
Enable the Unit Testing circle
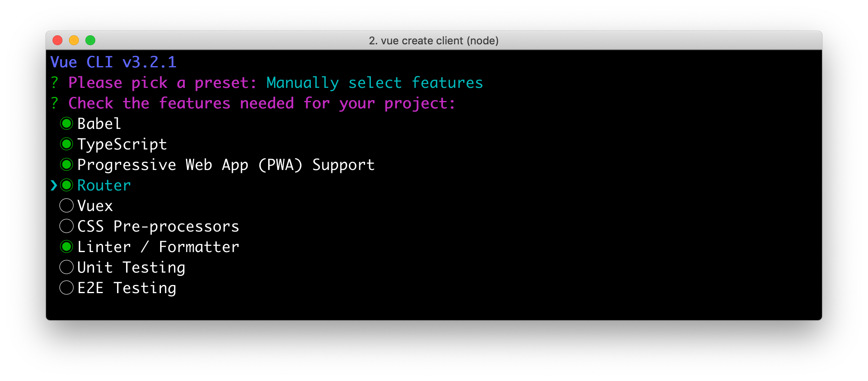[x=67, y=267]
